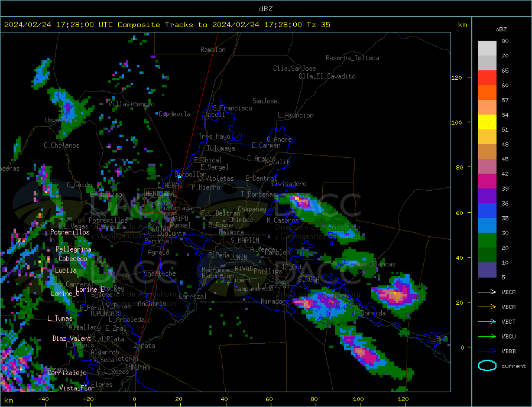Click the Reserva_Telteca label
Image resolution: width=532 pixels, height=407 pixels.
(352, 58)
